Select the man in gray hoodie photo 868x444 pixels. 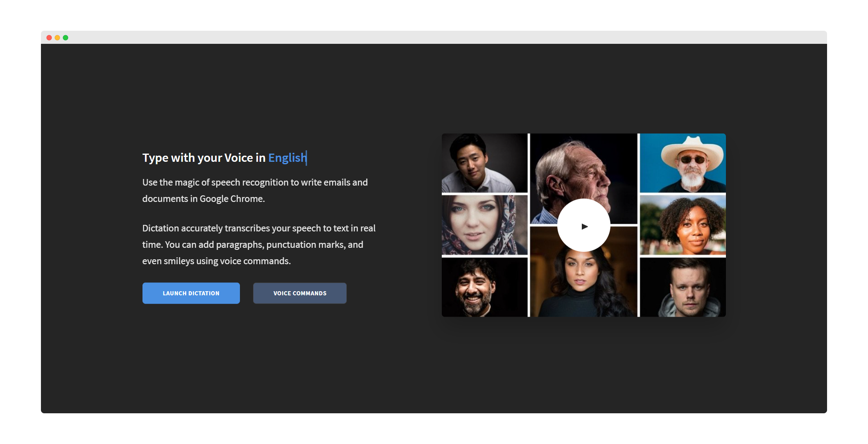point(683,287)
